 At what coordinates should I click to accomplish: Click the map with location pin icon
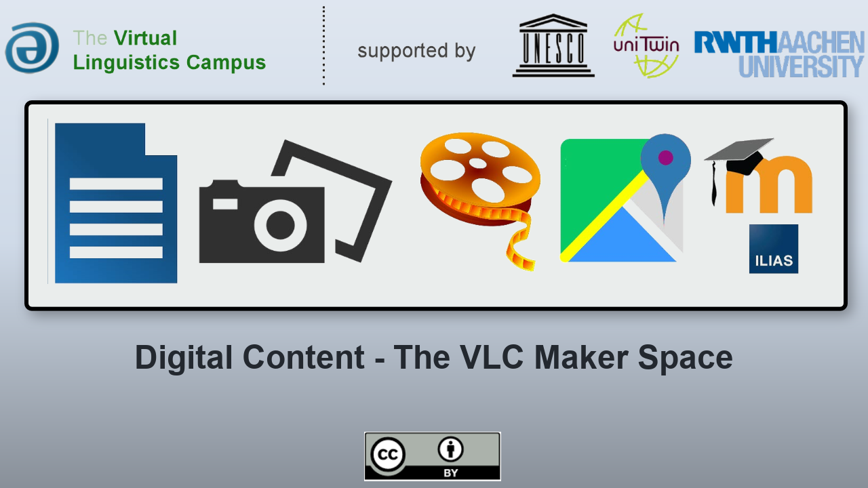(x=625, y=198)
